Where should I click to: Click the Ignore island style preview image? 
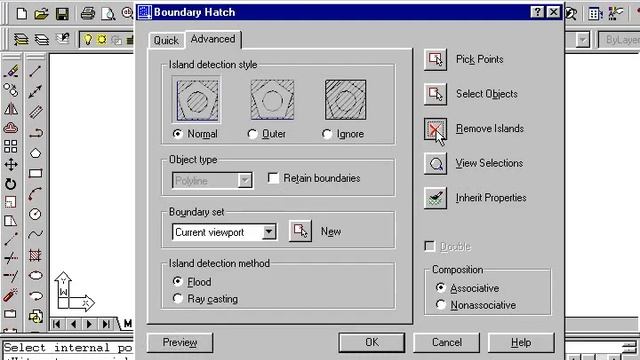[x=345, y=100]
